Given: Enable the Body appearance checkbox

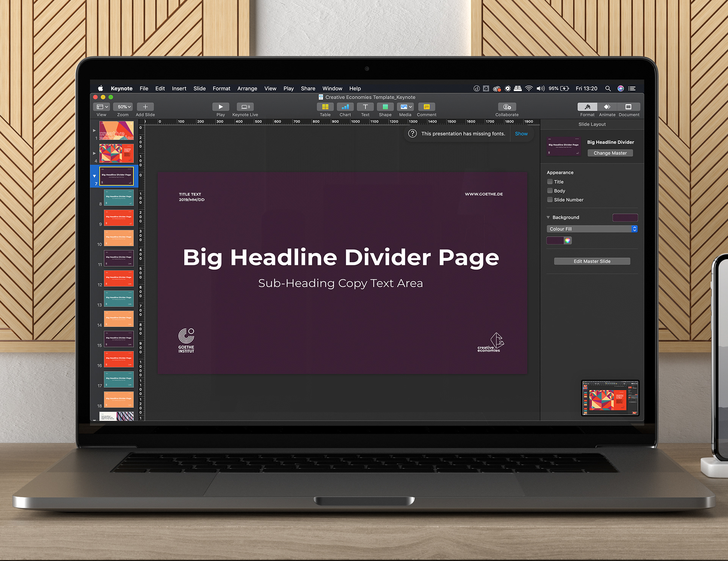Looking at the screenshot, I should click(x=550, y=191).
